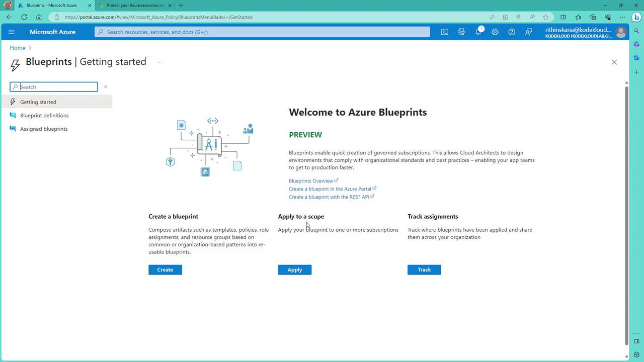Viewport: 644px width, 362px height.
Task: Open the Azure notifications bell
Action: pyautogui.click(x=478, y=32)
